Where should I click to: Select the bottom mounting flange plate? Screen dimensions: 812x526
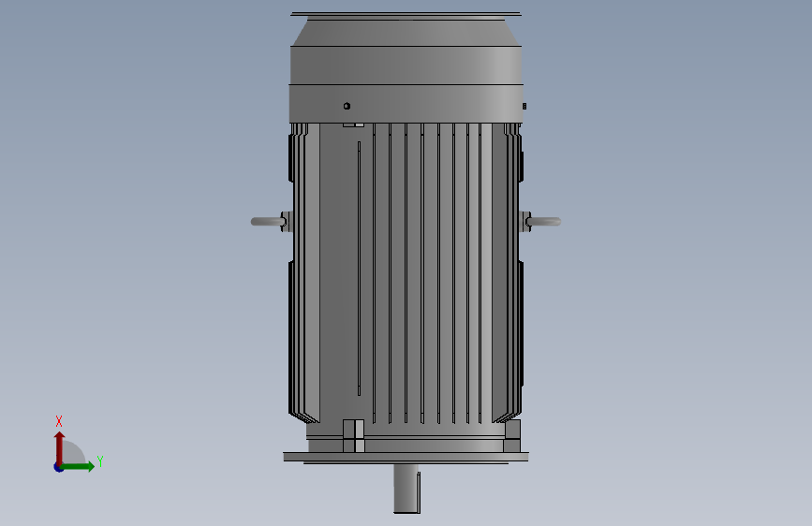click(406, 457)
